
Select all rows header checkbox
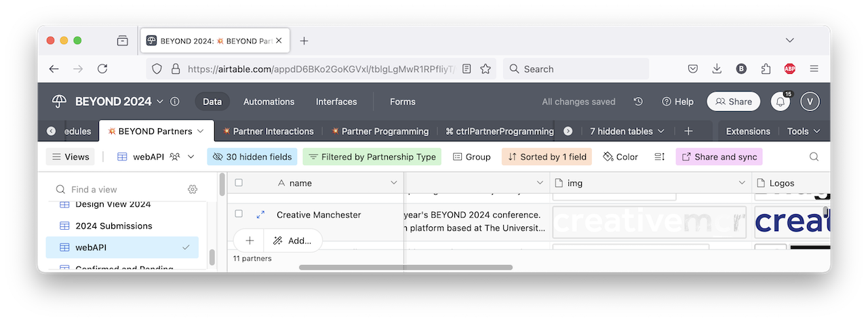pos(239,183)
